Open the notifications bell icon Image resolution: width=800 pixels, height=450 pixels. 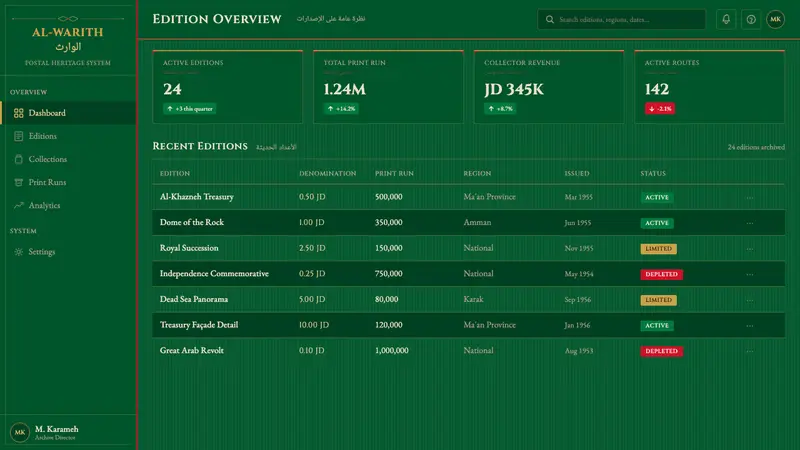[x=726, y=19]
